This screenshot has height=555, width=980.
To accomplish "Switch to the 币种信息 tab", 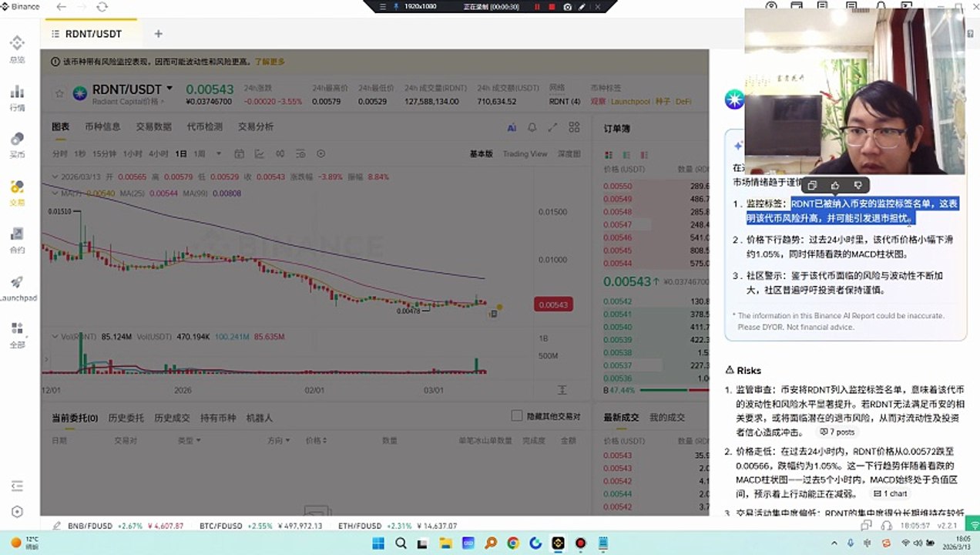I will click(102, 126).
